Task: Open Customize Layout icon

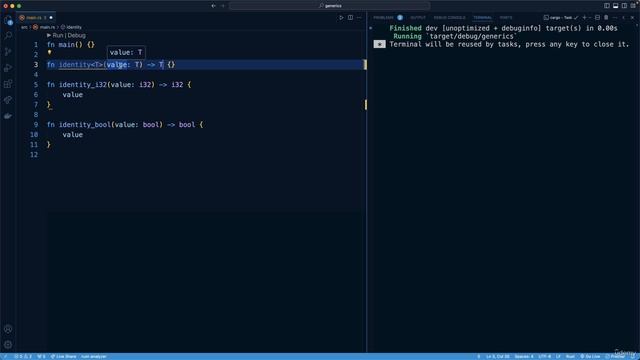Action: click(x=633, y=6)
